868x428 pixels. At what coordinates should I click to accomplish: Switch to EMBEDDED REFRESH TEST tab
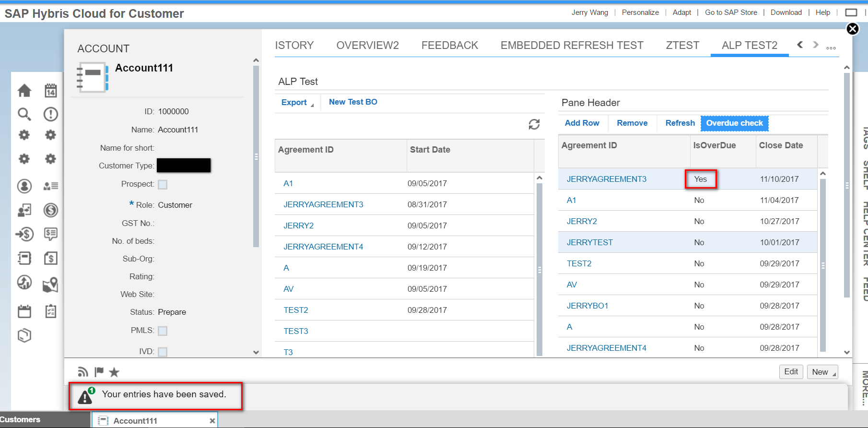pos(572,45)
